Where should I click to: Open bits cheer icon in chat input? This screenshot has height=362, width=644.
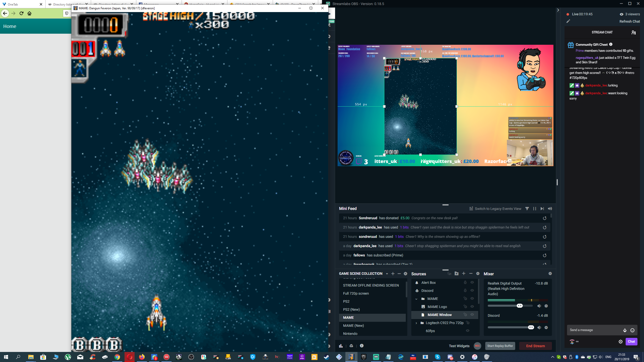click(x=625, y=330)
